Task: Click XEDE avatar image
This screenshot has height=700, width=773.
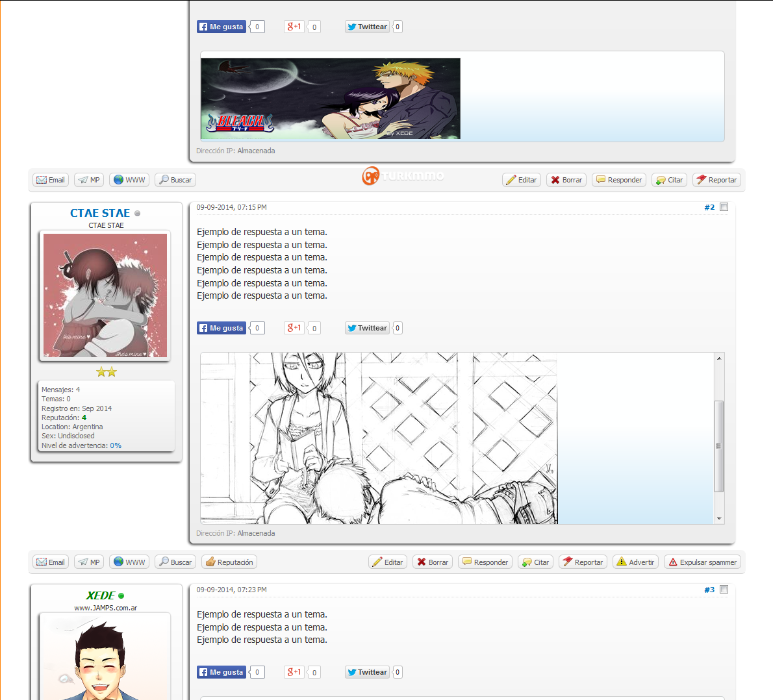Action: [105, 658]
